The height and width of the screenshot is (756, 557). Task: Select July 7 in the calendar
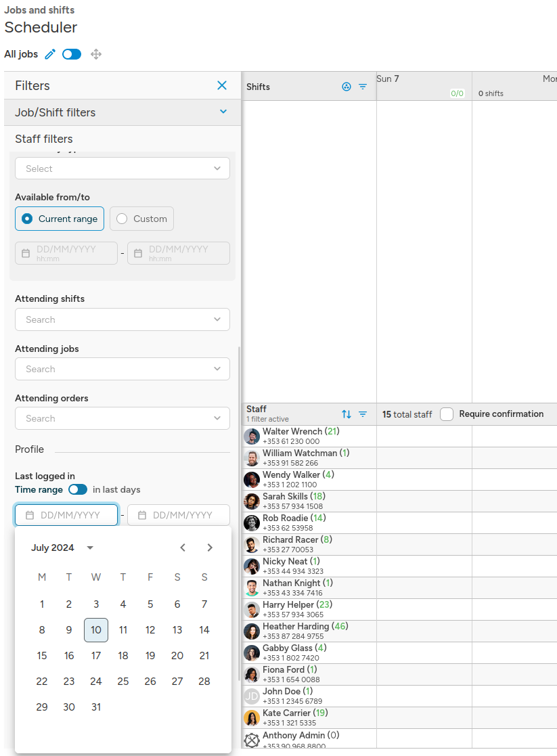[x=204, y=604]
